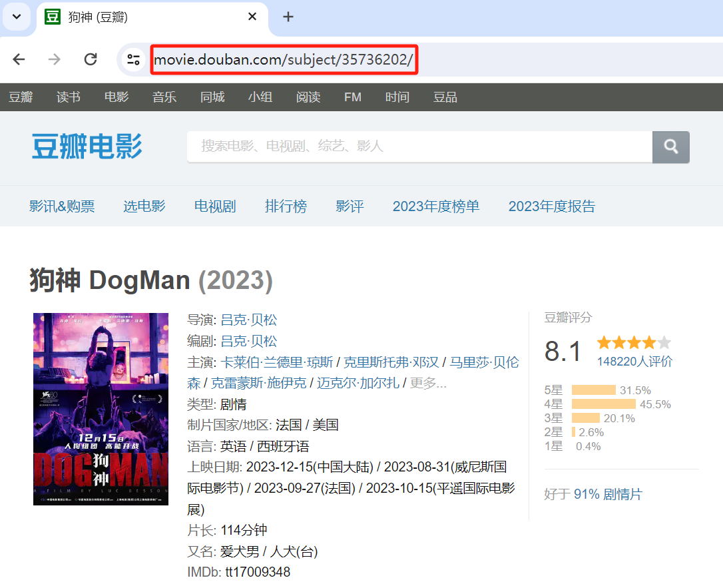Click the country value 法国 / 美国

[307, 425]
